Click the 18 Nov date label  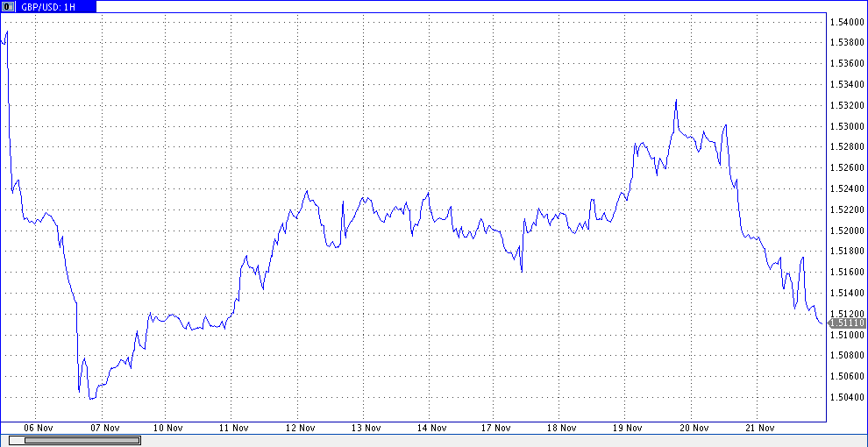point(561,429)
